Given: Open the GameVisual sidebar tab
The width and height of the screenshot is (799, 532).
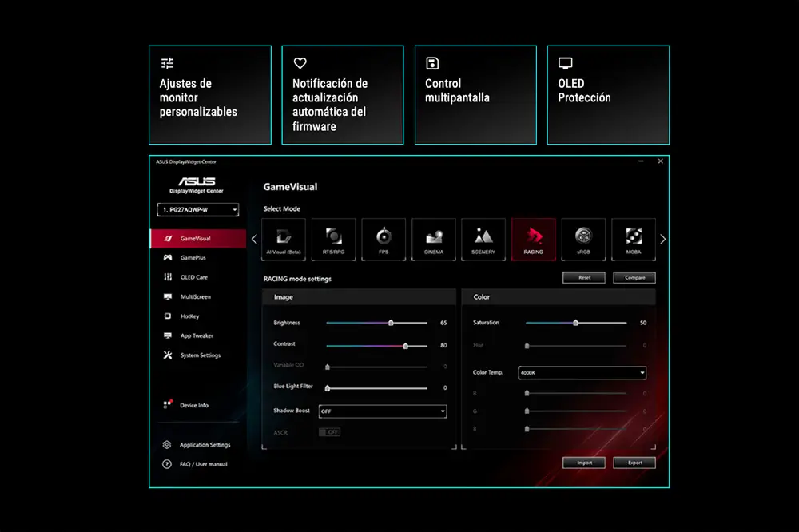Looking at the screenshot, I should point(198,239).
